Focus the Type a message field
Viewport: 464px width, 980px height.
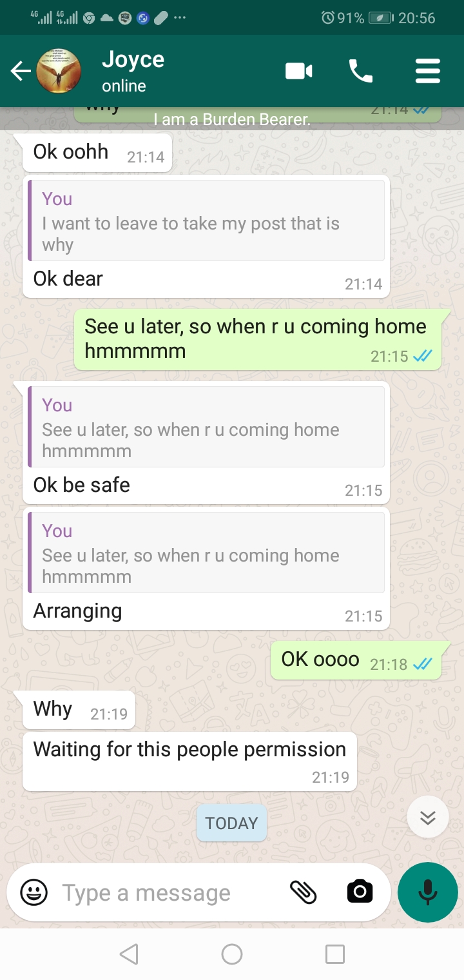169,893
